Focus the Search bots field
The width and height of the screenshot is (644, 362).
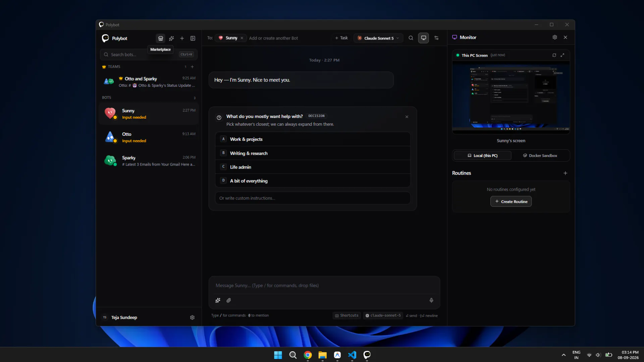click(x=149, y=54)
